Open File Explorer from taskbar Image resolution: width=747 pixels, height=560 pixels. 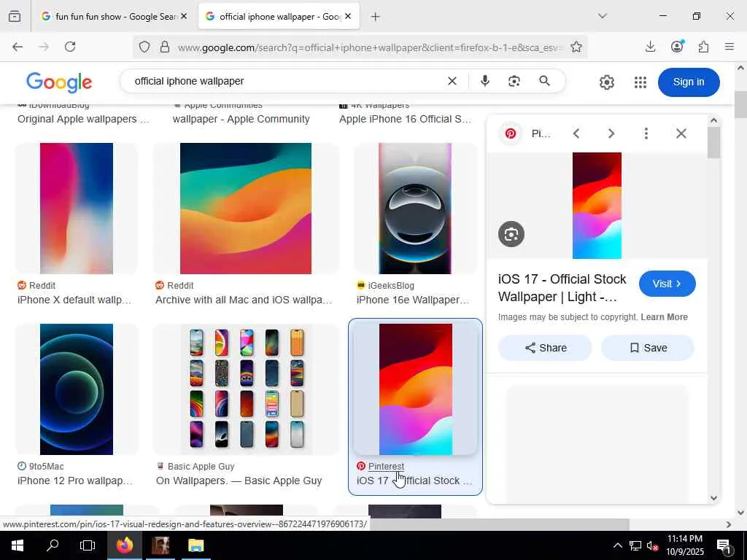coord(196,545)
